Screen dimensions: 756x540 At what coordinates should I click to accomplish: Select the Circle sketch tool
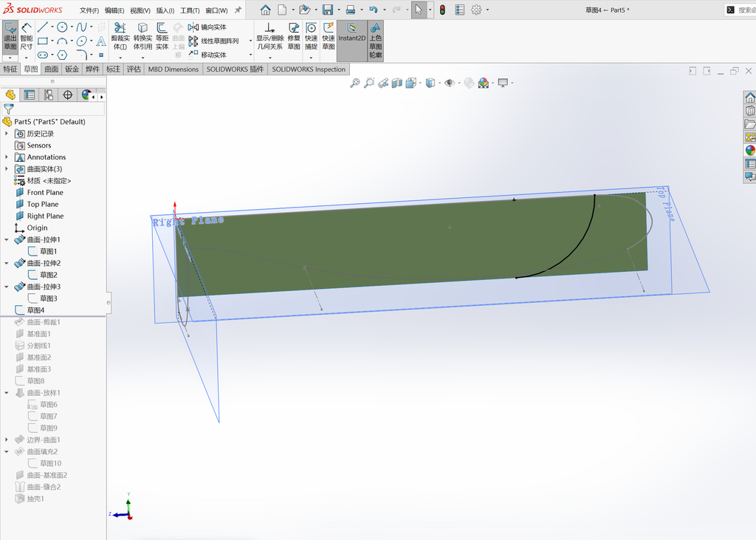click(62, 27)
